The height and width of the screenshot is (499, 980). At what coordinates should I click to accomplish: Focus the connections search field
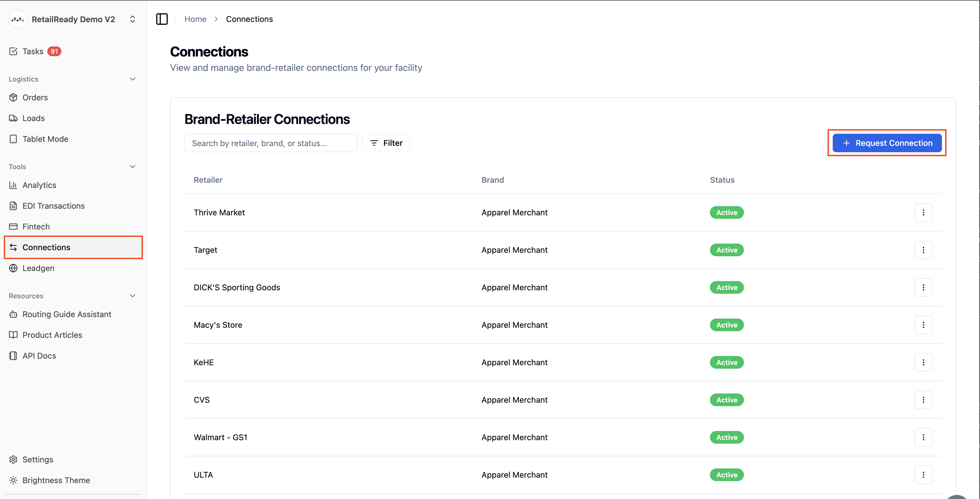pos(270,143)
